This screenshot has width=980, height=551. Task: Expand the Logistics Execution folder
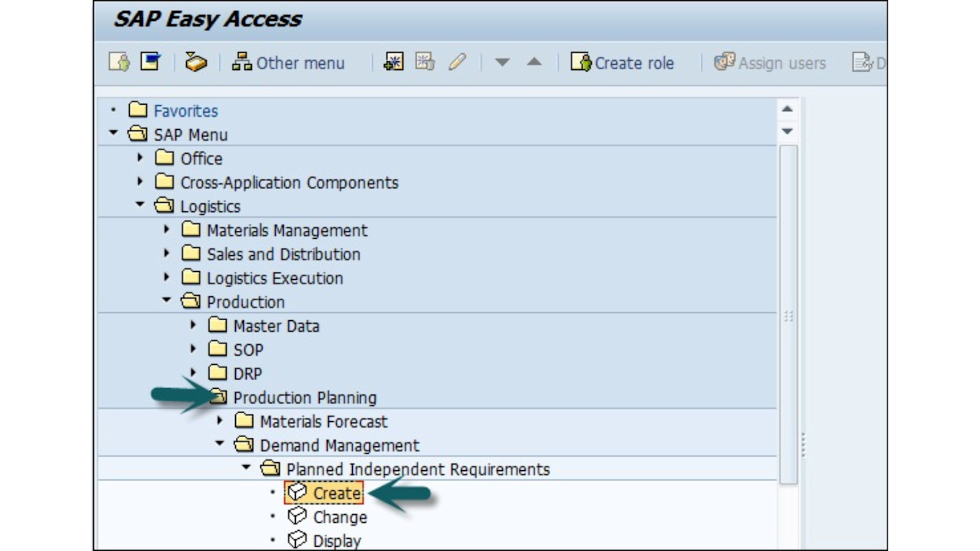pyautogui.click(x=167, y=277)
